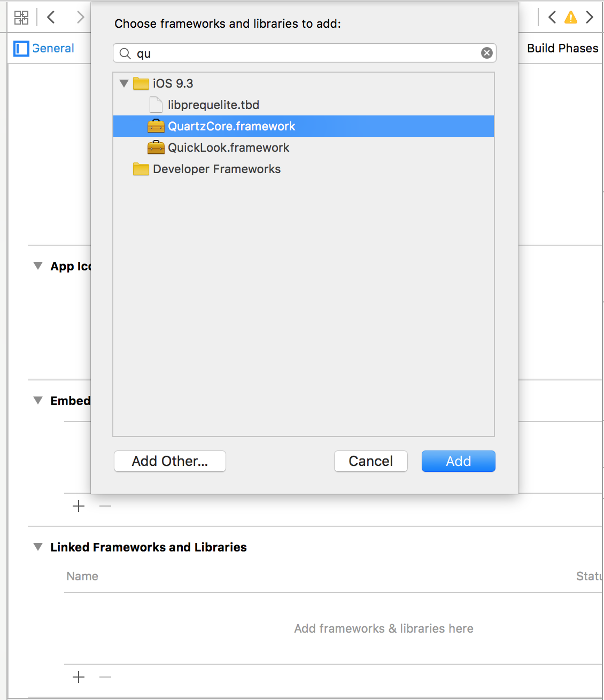The height and width of the screenshot is (700, 604).
Task: Click the Add Other... button
Action: (170, 461)
